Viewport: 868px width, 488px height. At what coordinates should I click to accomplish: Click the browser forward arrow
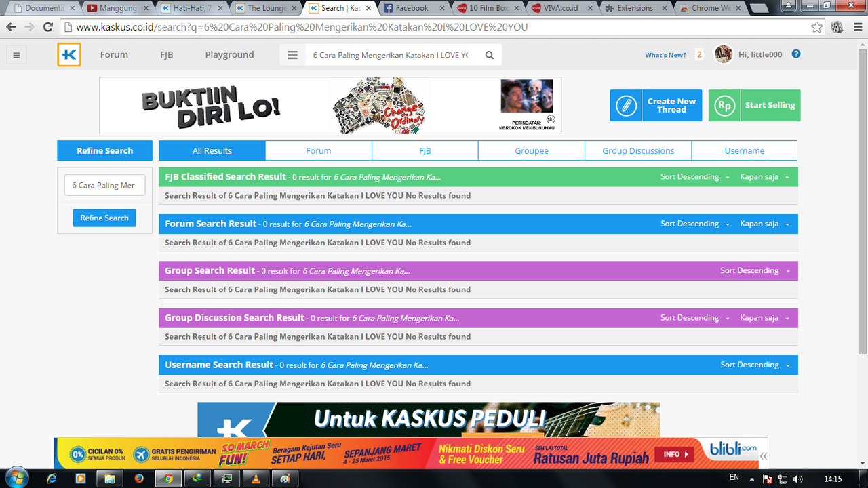coord(29,27)
